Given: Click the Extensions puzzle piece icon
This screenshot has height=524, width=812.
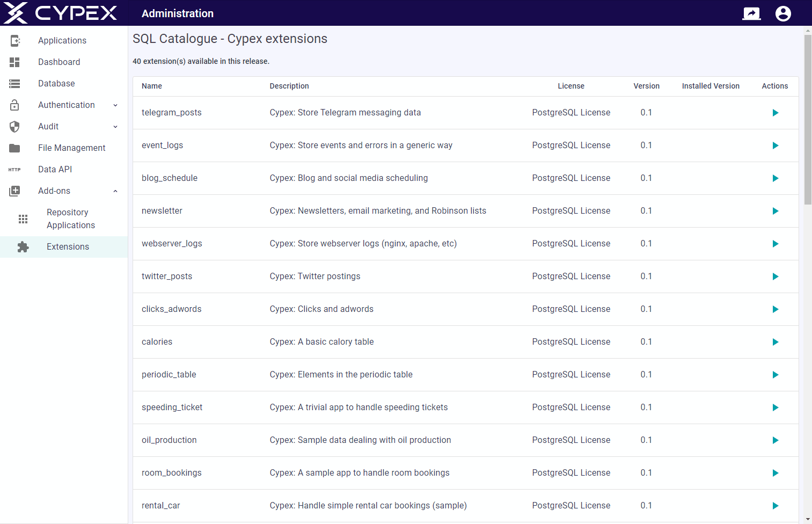Looking at the screenshot, I should click(23, 246).
